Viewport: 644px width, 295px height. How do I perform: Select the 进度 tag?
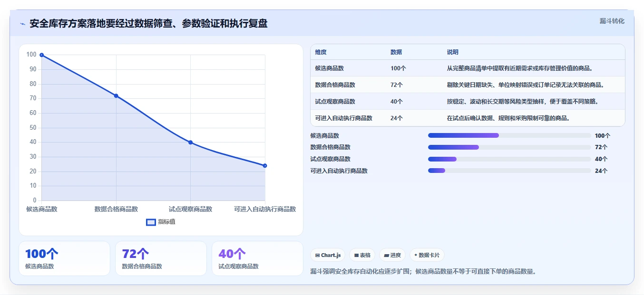(392, 255)
